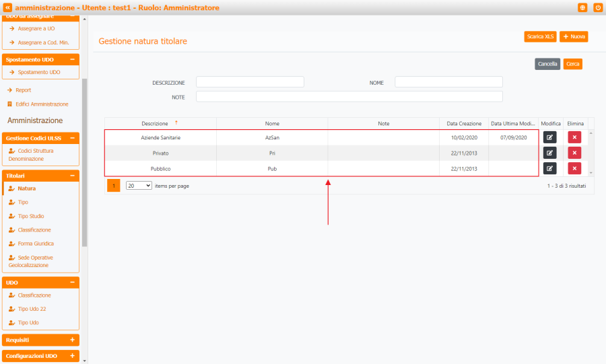The width and height of the screenshot is (606, 364).
Task: Expand the Configurazioni UDO section
Action: tap(72, 355)
